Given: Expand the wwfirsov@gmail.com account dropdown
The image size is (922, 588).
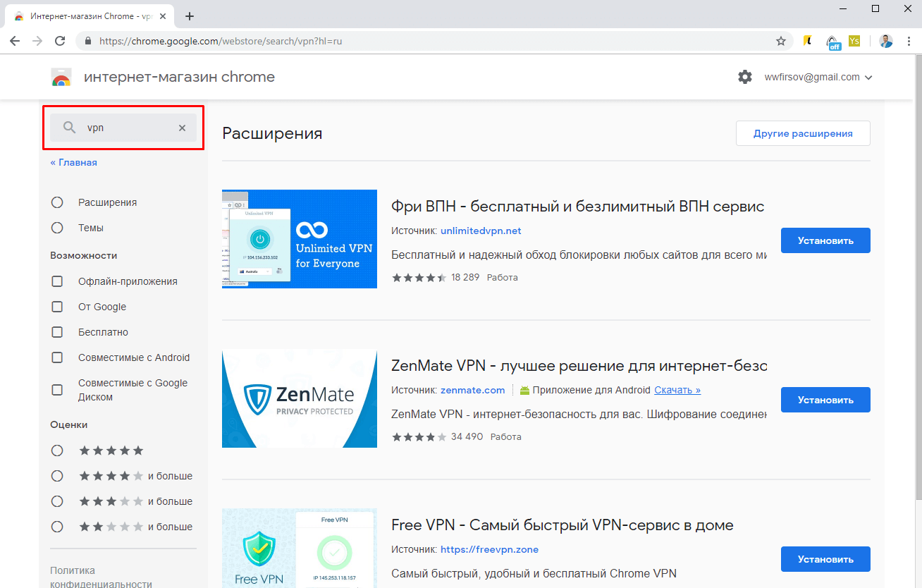Looking at the screenshot, I should click(x=818, y=78).
